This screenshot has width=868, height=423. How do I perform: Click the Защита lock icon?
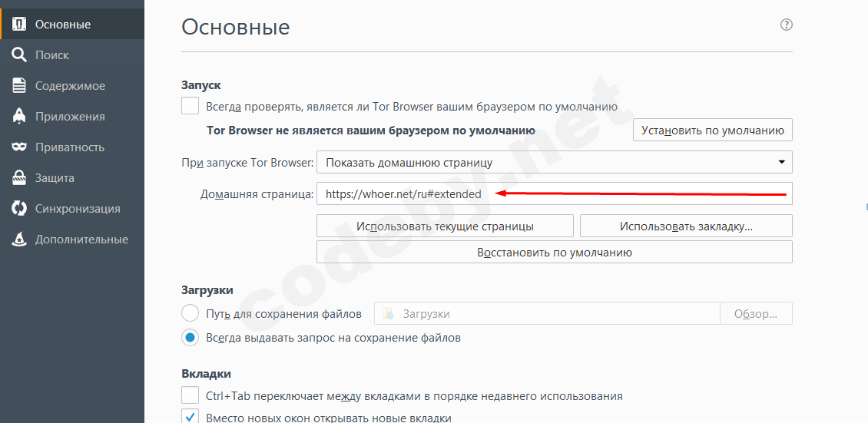click(19, 178)
